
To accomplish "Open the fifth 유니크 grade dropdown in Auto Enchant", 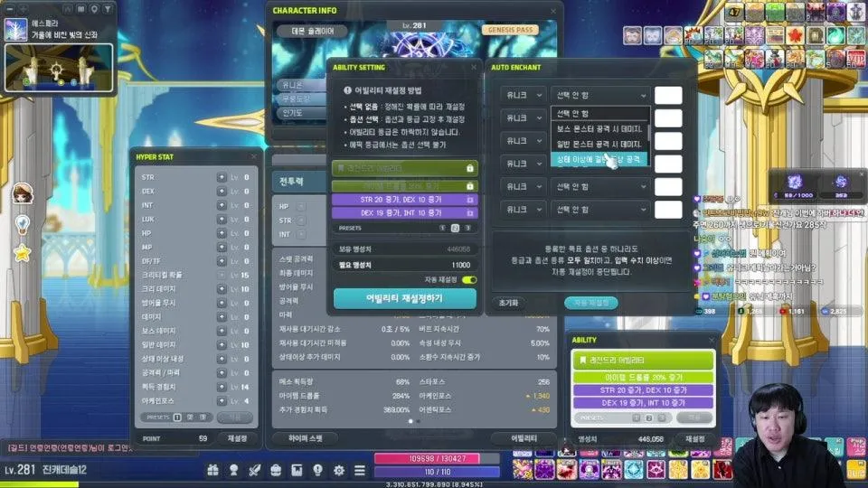I will (x=524, y=186).
